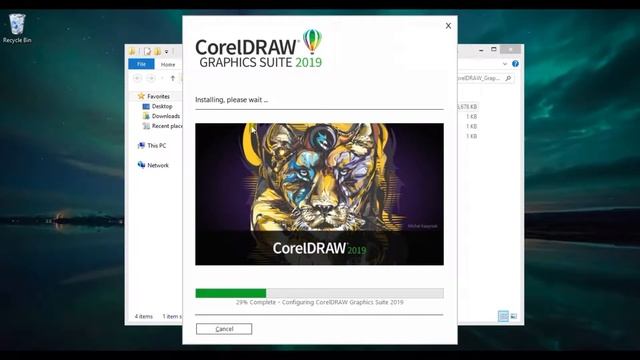This screenshot has height=360, width=640.
Task: Click the Explorer folder icon in the title bar
Action: click(x=132, y=51)
